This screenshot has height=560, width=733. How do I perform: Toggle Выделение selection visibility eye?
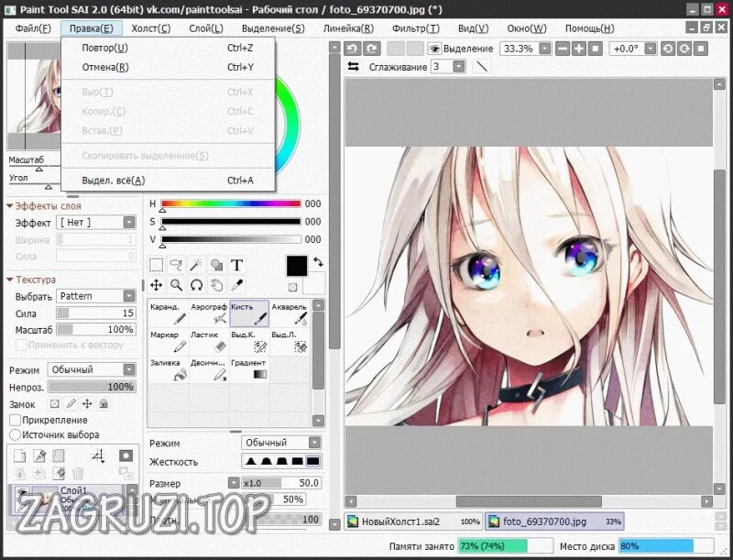[x=434, y=49]
